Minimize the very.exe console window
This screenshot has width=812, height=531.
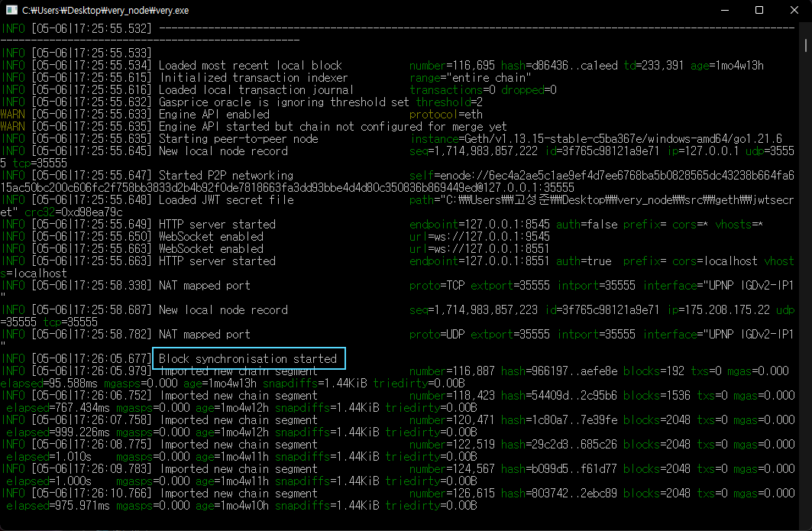[723, 11]
